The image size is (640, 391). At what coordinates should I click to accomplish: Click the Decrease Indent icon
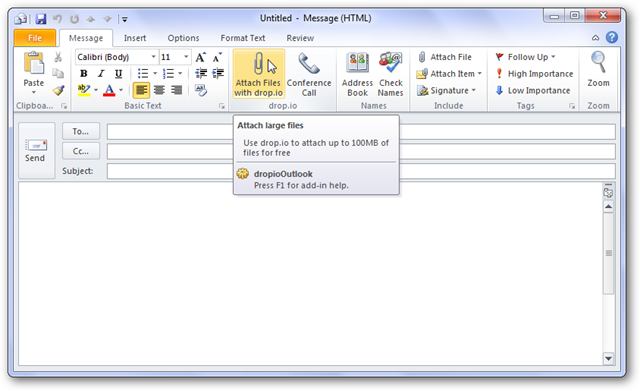[201, 73]
